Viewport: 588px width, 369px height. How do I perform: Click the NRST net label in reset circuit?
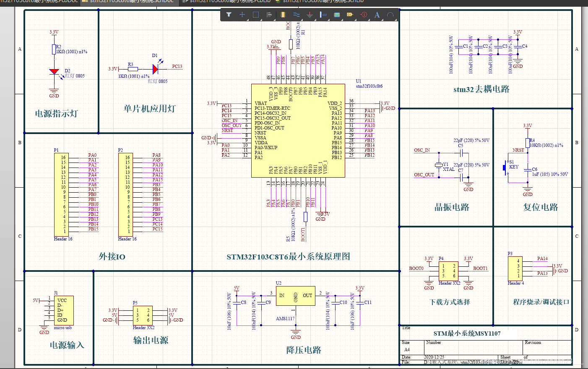(x=518, y=150)
